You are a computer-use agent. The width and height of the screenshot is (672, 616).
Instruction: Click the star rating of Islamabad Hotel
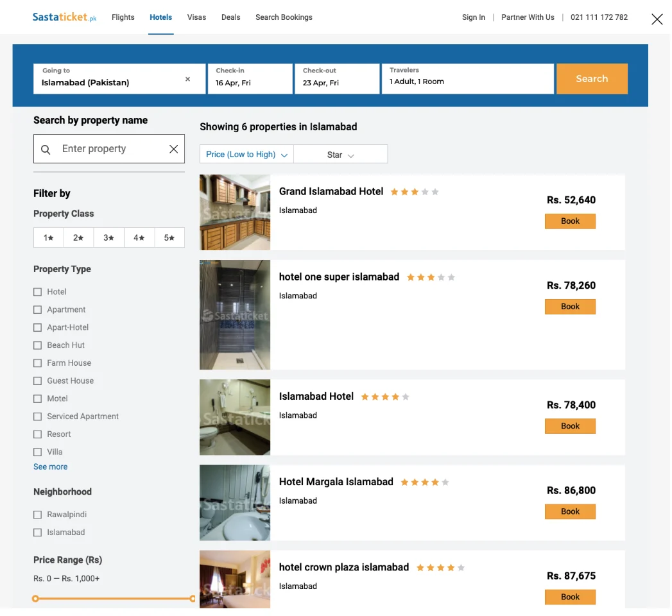pyautogui.click(x=385, y=397)
